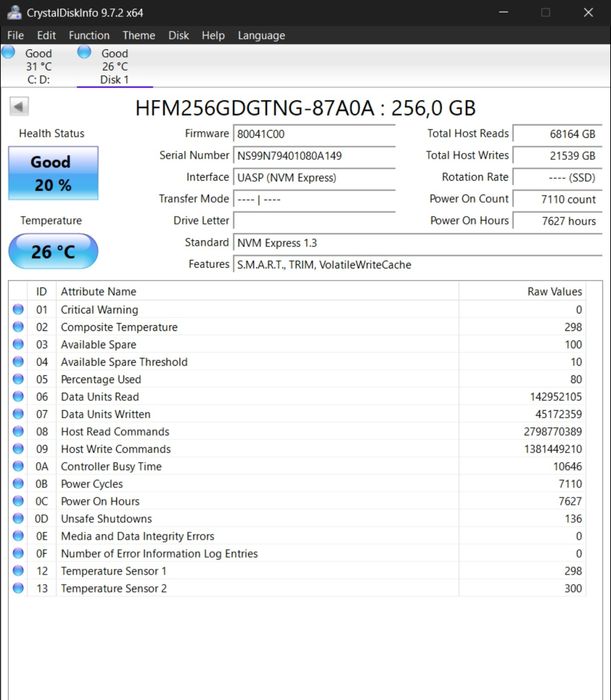The image size is (611, 700).
Task: Click raw value 2798770389
Action: (x=553, y=432)
